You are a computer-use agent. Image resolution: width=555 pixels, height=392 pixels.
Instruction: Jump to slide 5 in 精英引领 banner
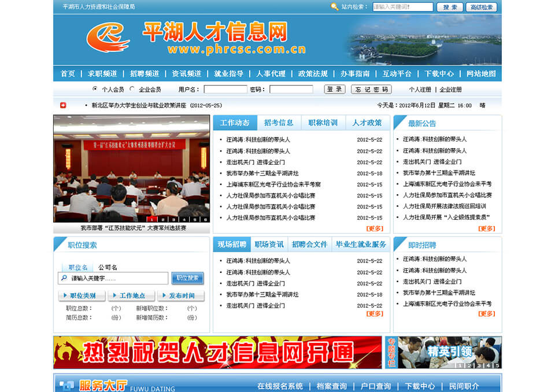(497, 365)
